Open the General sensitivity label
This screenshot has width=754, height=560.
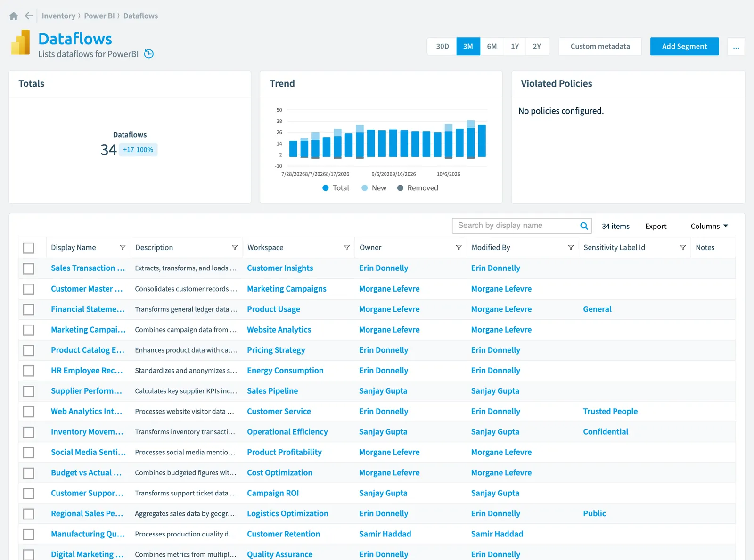(597, 309)
